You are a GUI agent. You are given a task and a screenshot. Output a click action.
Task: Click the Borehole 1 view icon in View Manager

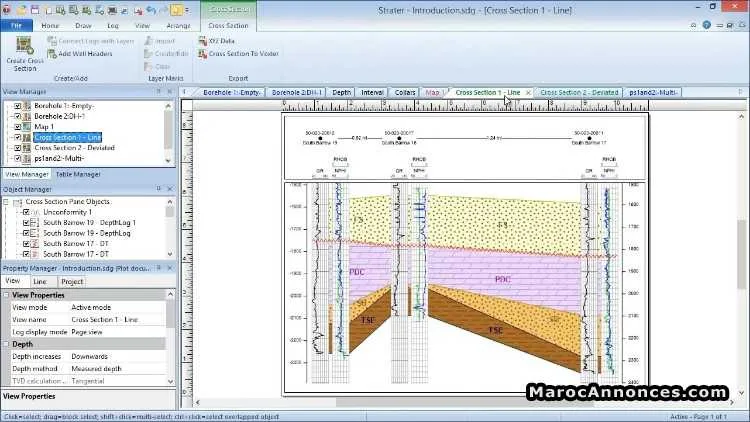pyautogui.click(x=27, y=106)
